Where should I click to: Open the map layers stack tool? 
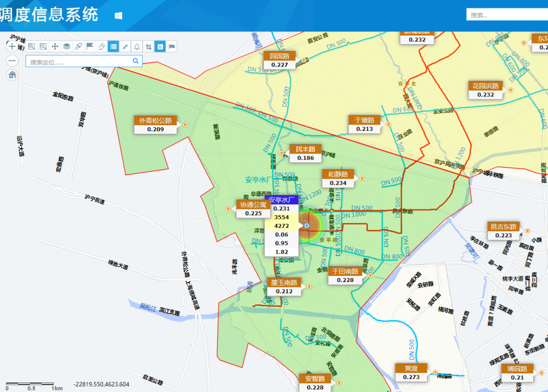[x=66, y=46]
